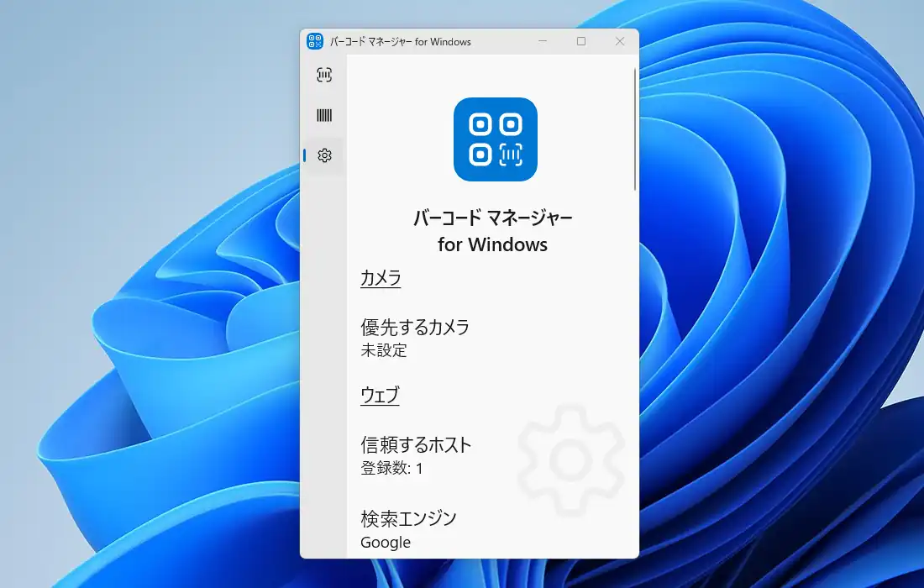The image size is (924, 588).
Task: Click the 登録数: 1 text
Action: 391,468
